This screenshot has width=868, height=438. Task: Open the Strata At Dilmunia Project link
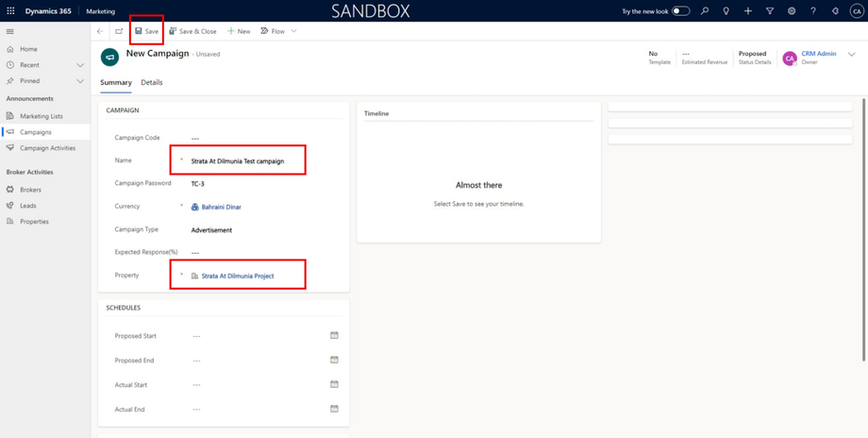(x=238, y=276)
